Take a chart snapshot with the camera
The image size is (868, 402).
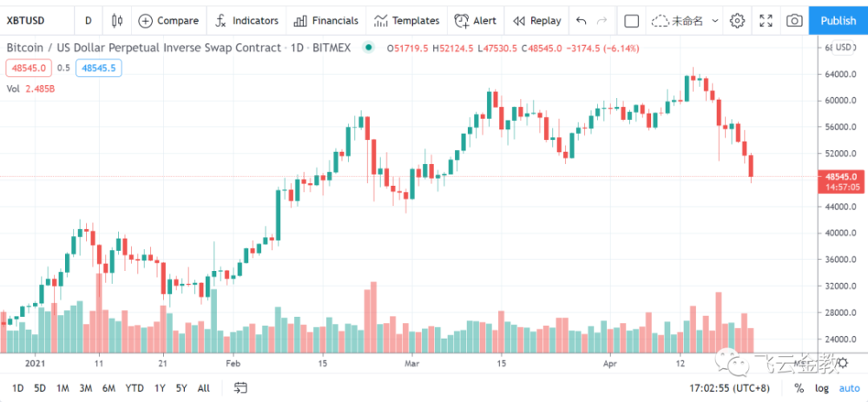[x=794, y=20]
